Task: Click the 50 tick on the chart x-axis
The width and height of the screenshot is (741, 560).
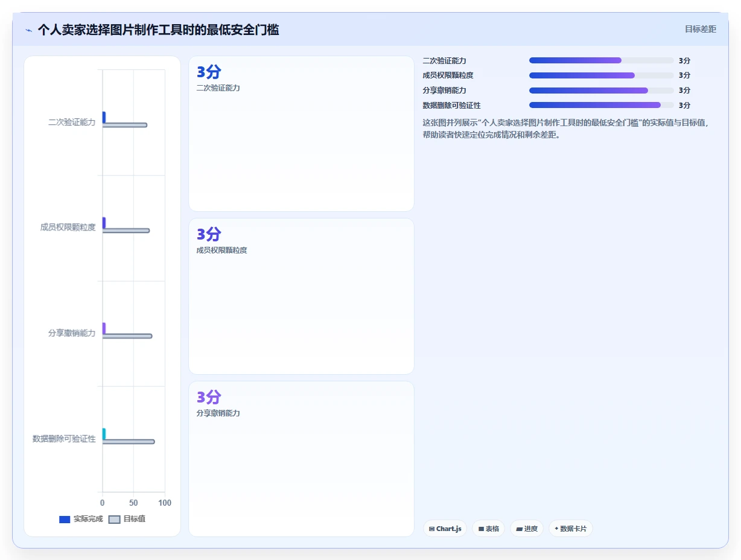Action: tap(133, 503)
